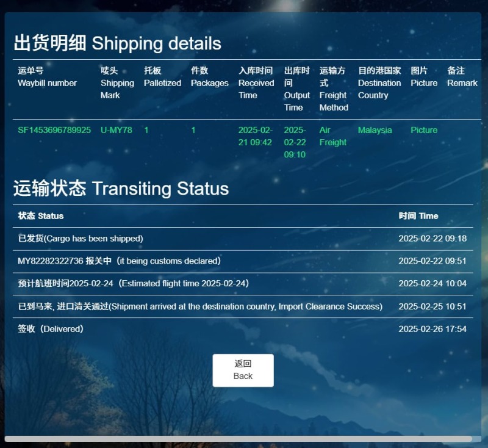488x448 pixels.
Task: Click the Output Time column header
Action: point(297,89)
